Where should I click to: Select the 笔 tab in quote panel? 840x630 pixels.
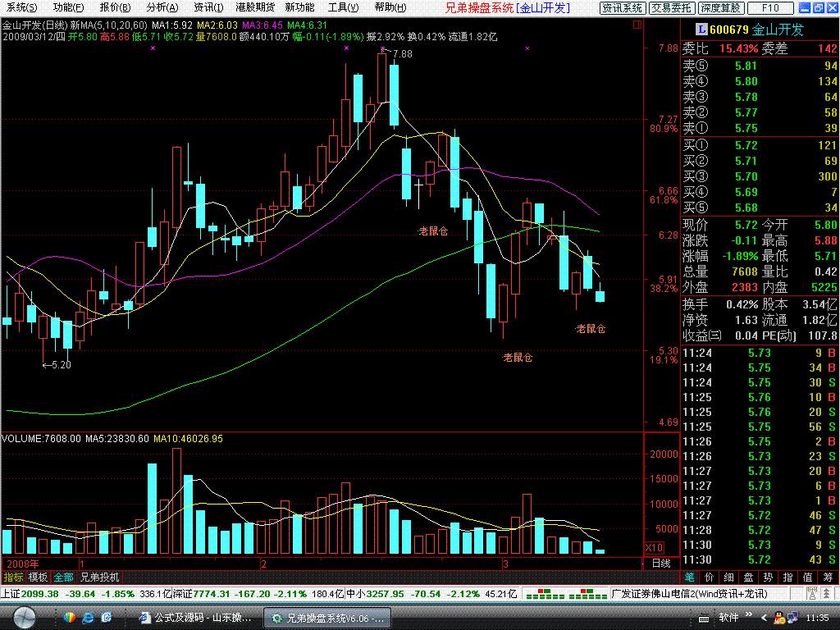point(689,577)
